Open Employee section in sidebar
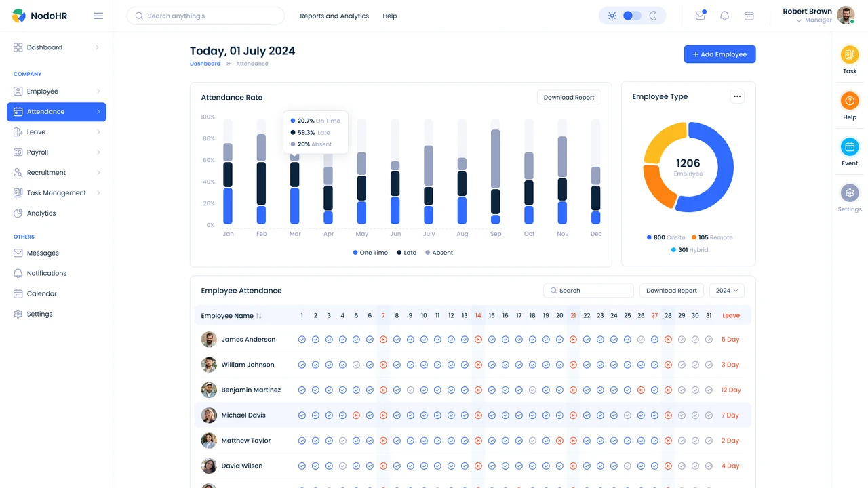Image resolution: width=868 pixels, height=488 pixels. [56, 91]
